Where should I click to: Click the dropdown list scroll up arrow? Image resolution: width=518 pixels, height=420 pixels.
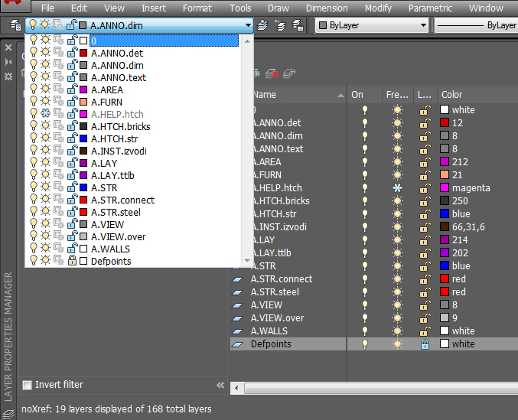click(247, 41)
